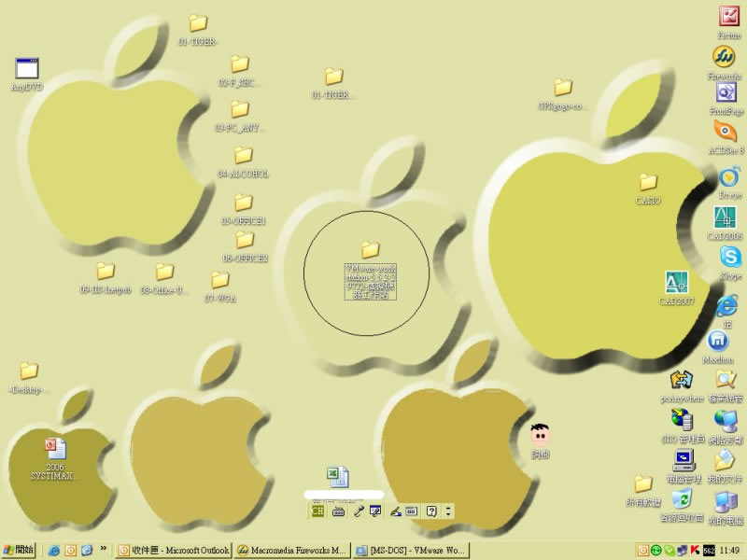
Task: Switch to the Macromedia Fireworks taskbar button
Action: pyautogui.click(x=292, y=551)
